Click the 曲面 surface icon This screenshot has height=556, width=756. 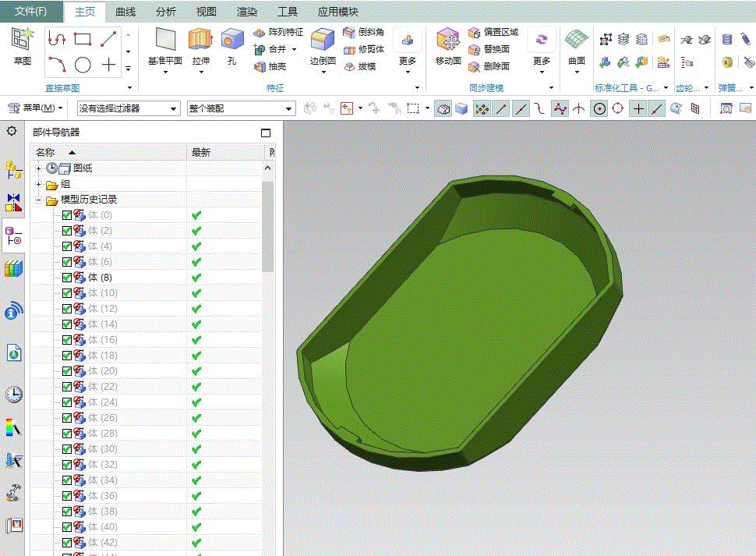click(577, 40)
